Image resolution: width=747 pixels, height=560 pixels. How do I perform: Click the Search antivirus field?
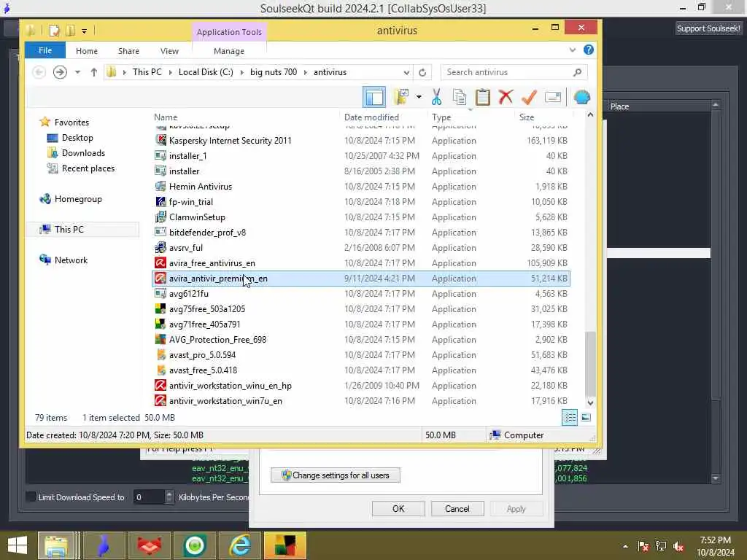pyautogui.click(x=508, y=72)
